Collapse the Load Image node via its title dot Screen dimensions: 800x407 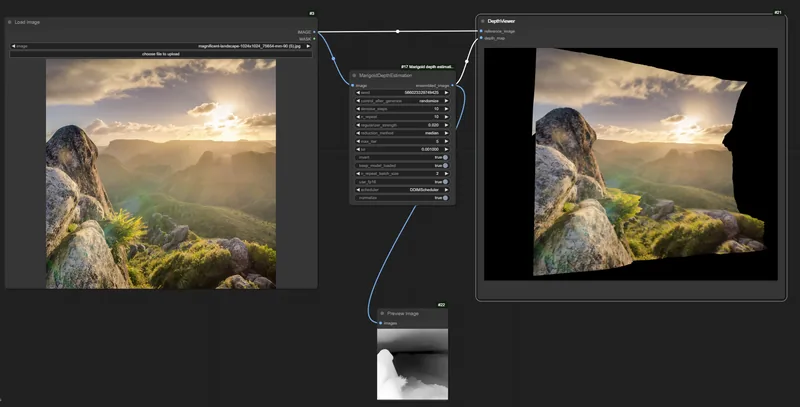pos(10,22)
